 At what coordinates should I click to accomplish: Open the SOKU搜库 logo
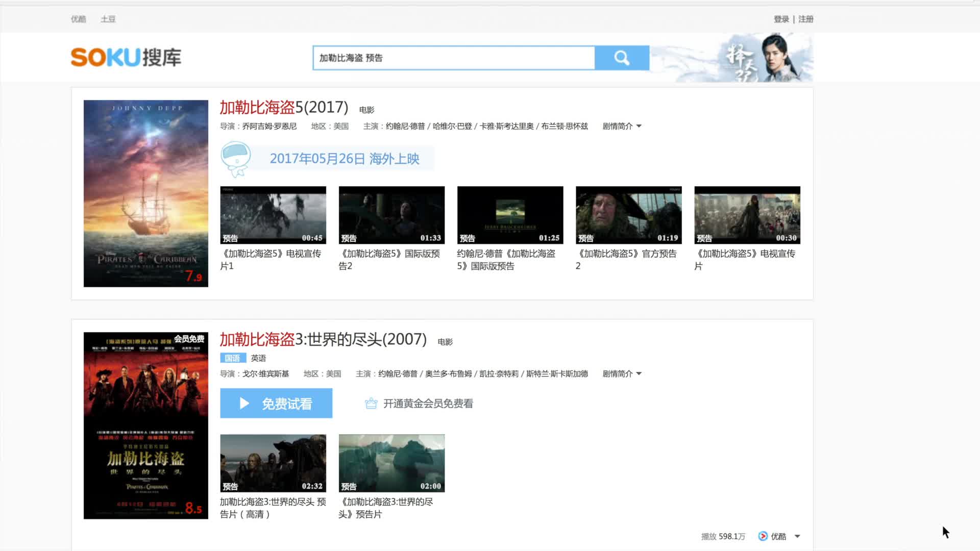tap(126, 57)
